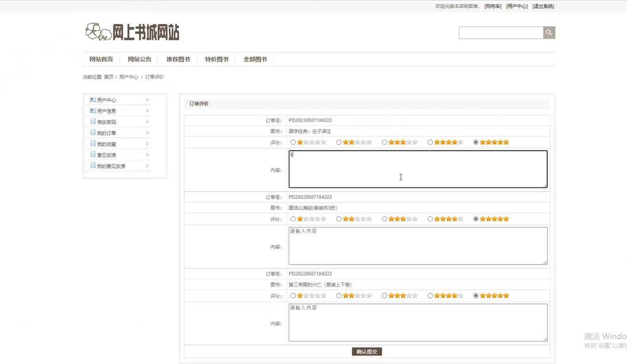
Task: Click 我的意见反馈 sidebar label
Action: (x=111, y=166)
